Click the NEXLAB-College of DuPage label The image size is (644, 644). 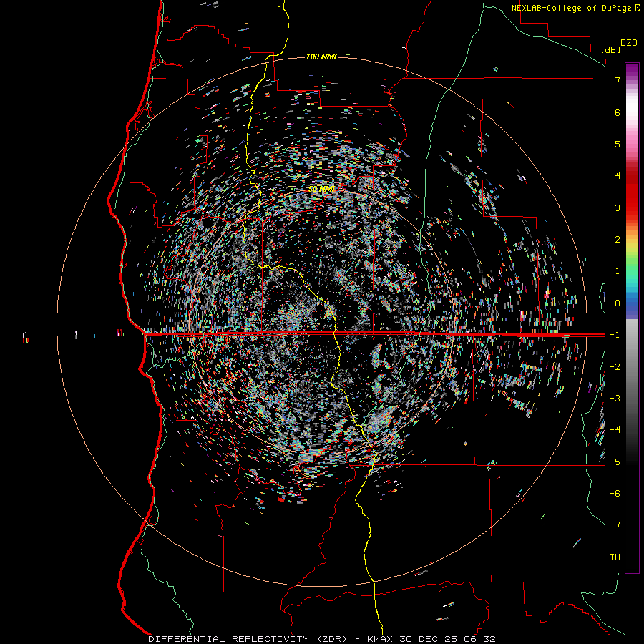coord(575,8)
